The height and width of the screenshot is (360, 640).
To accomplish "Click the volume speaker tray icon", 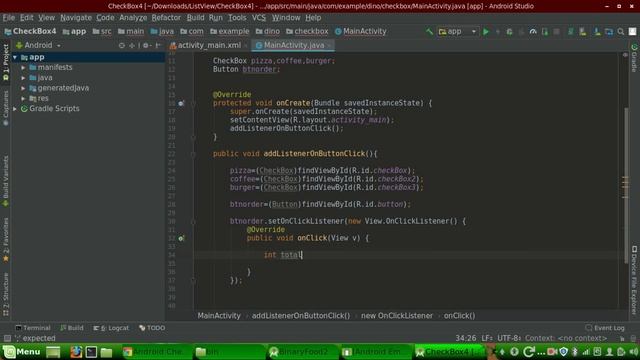I will point(633,351).
